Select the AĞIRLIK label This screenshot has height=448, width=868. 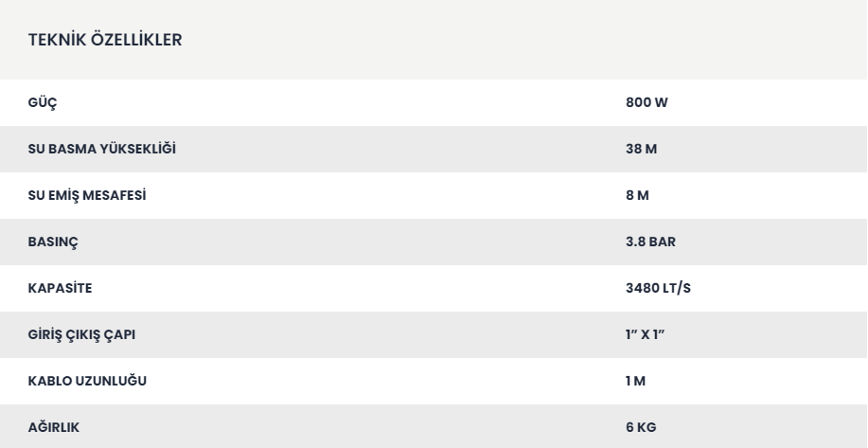pyautogui.click(x=54, y=427)
